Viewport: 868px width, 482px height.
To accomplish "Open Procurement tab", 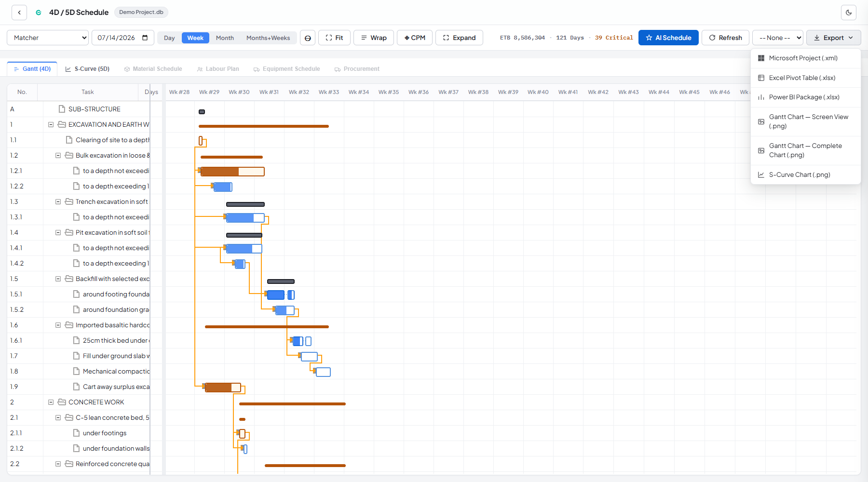I will pos(357,69).
